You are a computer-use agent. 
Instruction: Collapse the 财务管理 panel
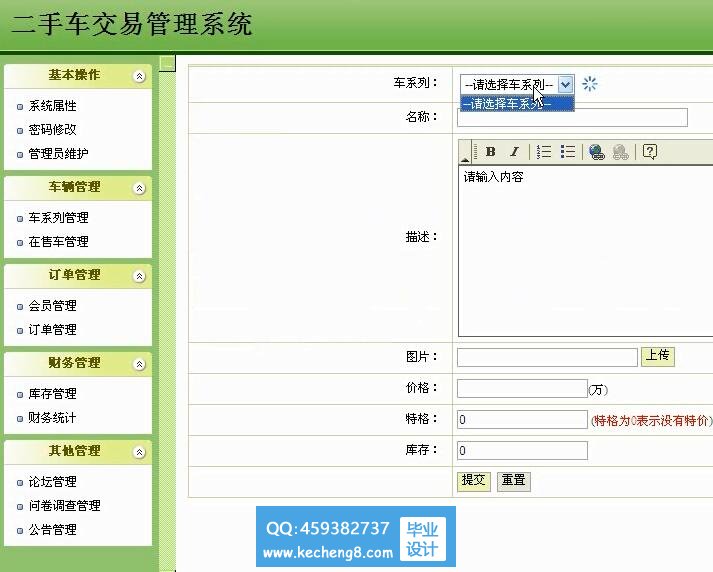(139, 364)
